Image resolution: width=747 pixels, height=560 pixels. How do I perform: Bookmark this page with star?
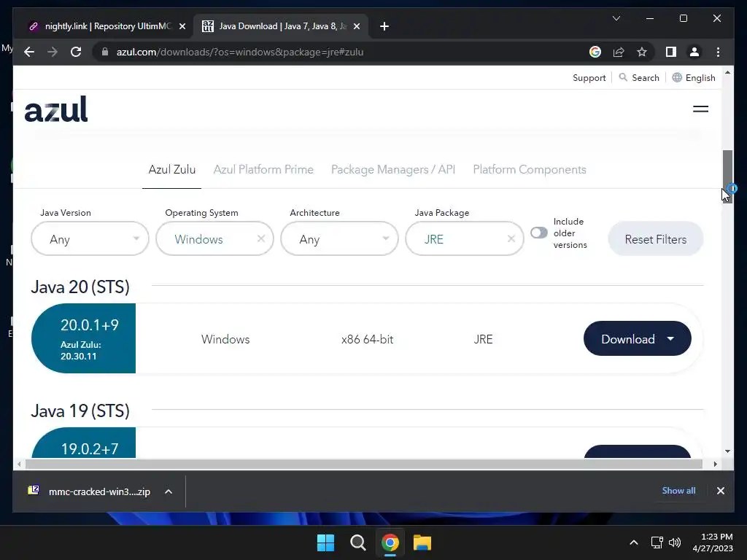coord(642,52)
